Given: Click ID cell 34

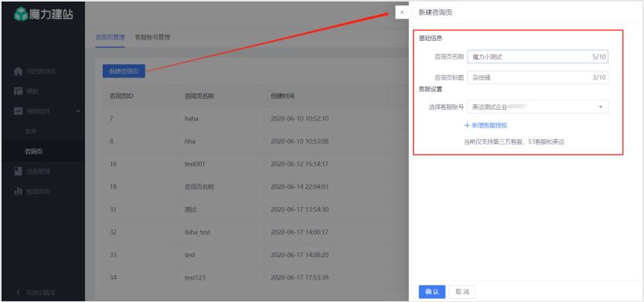Looking at the screenshot, I should tap(113, 278).
